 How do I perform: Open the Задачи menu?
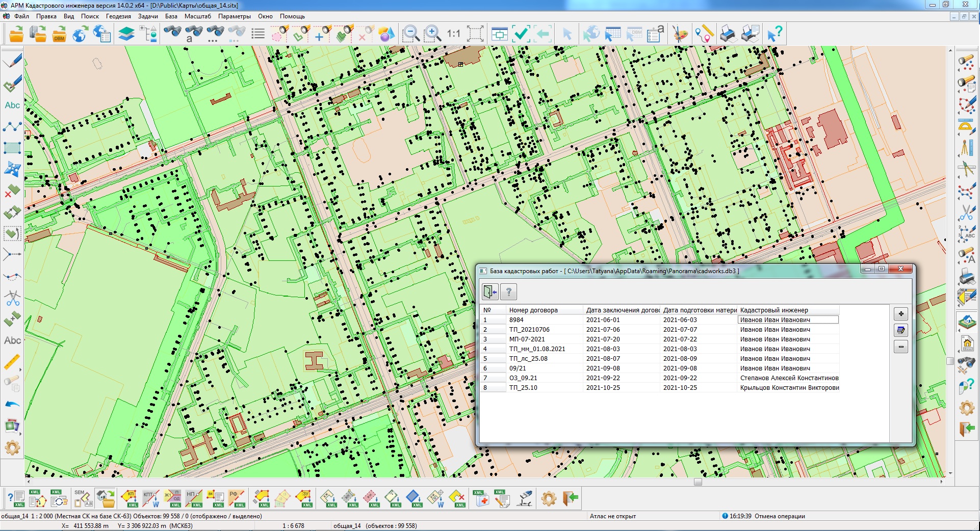148,16
